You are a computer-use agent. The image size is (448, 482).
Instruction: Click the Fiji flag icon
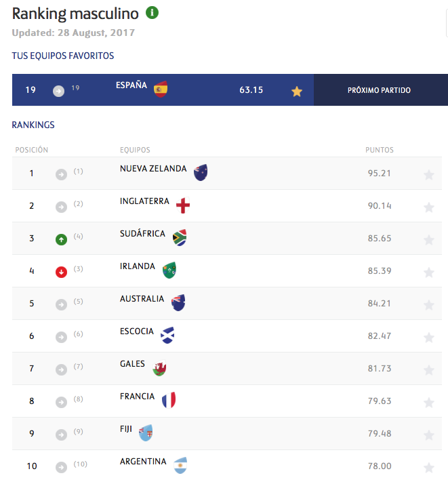tap(146, 433)
